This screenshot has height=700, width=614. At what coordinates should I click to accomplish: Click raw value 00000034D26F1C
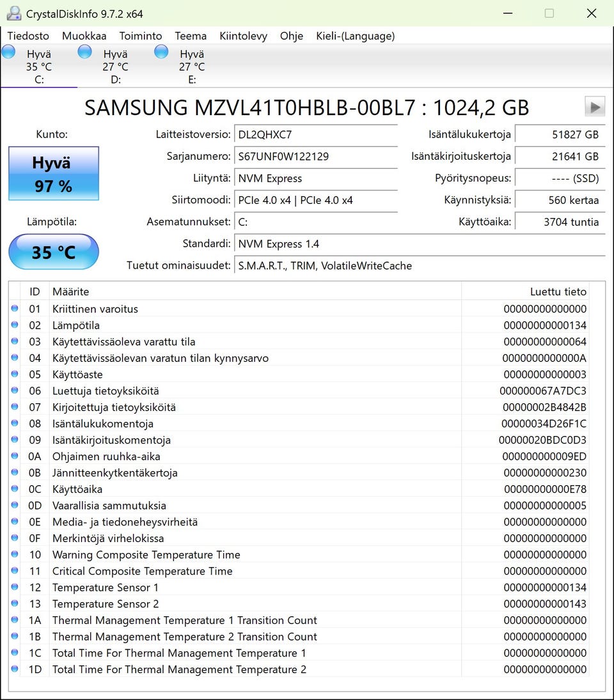pos(544,423)
